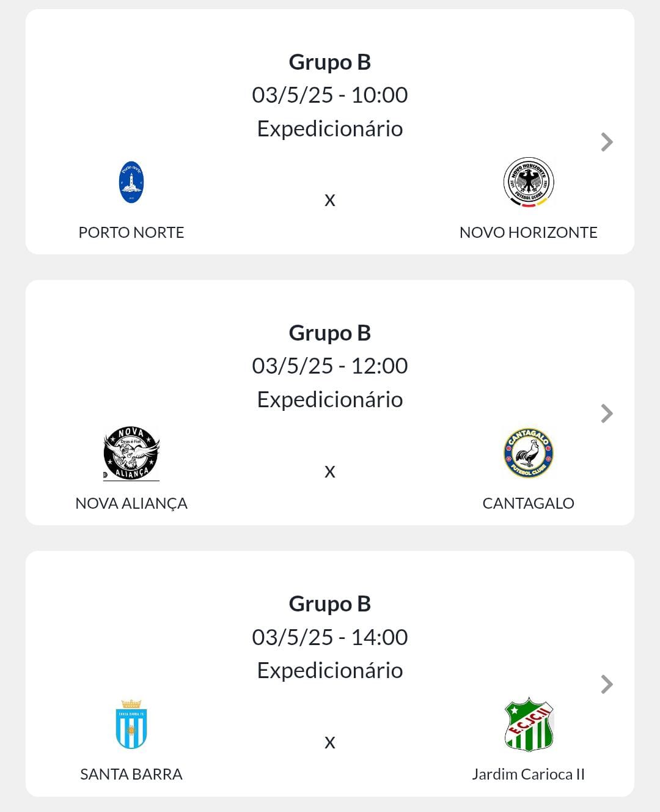Click the Nova Aliança eagle logo

click(x=131, y=453)
